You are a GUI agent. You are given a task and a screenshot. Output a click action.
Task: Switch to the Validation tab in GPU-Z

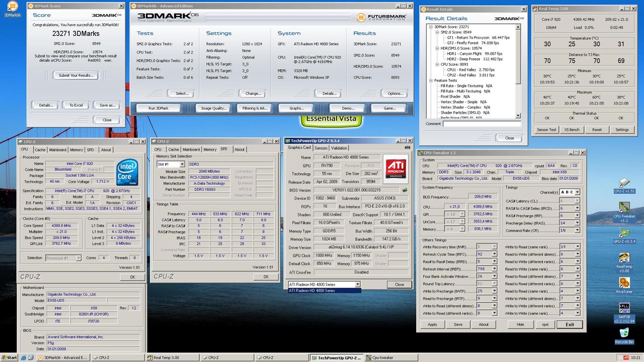pyautogui.click(x=339, y=148)
